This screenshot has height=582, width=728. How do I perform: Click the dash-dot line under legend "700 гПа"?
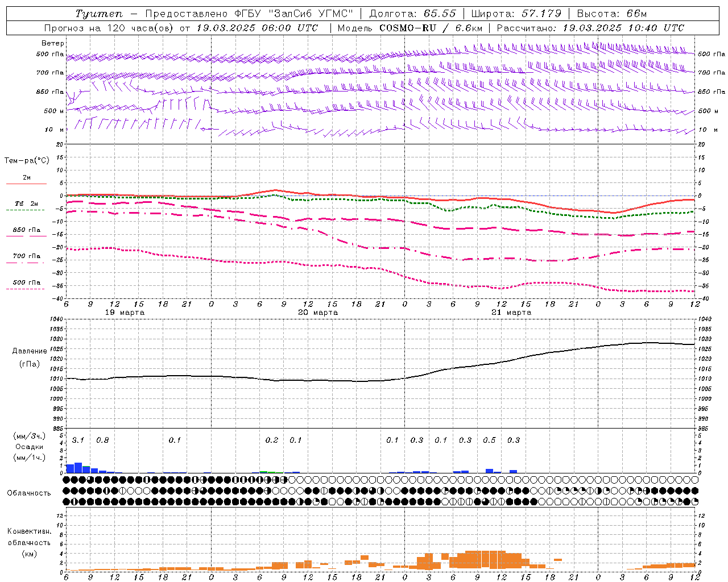pyautogui.click(x=26, y=263)
